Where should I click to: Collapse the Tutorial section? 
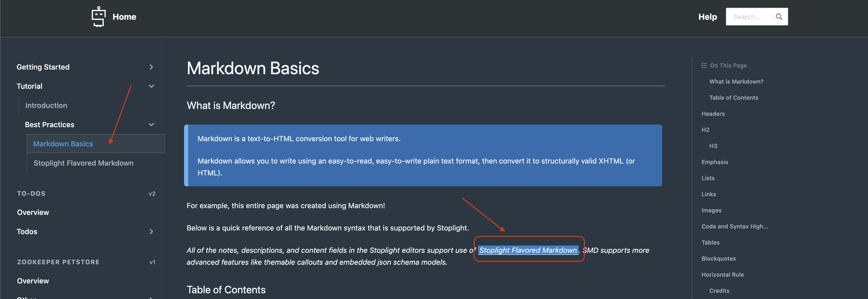[151, 86]
